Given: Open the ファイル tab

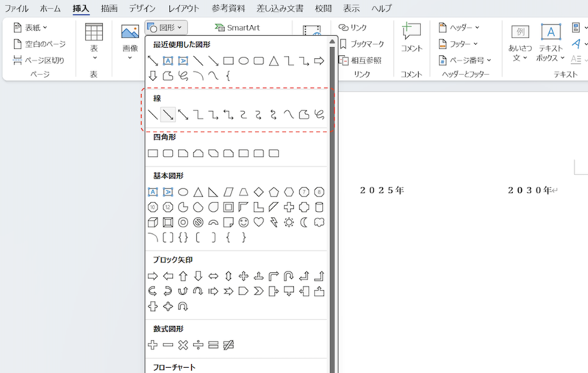Looking at the screenshot, I should (x=16, y=8).
